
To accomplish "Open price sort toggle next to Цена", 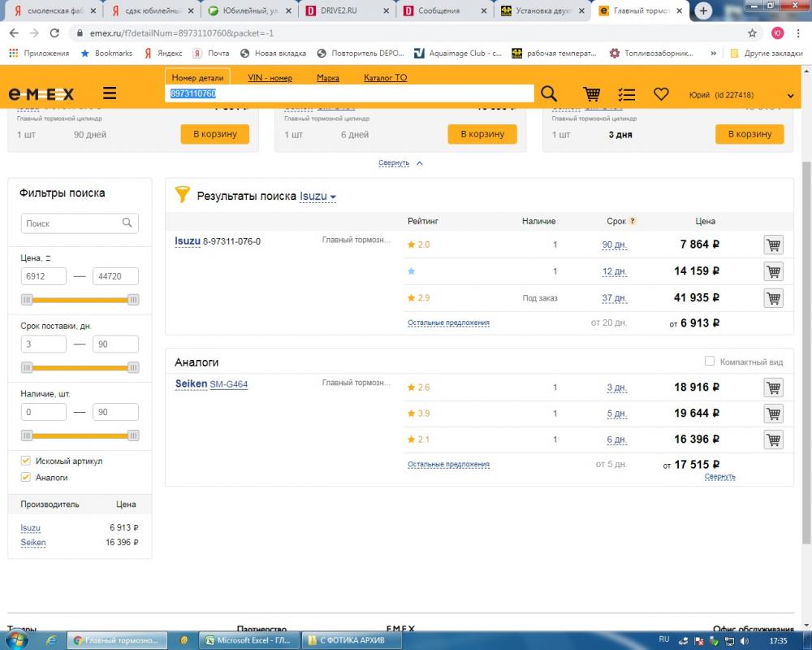I will click(48, 258).
